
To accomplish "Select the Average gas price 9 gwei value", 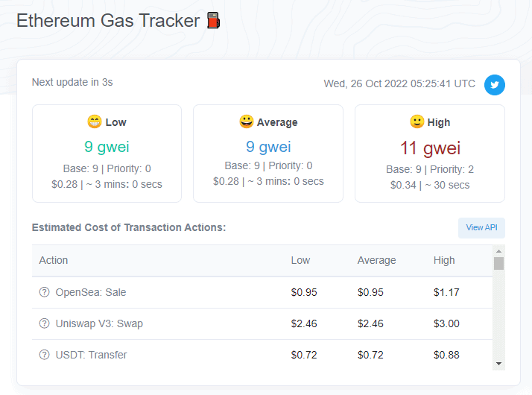I will [268, 147].
